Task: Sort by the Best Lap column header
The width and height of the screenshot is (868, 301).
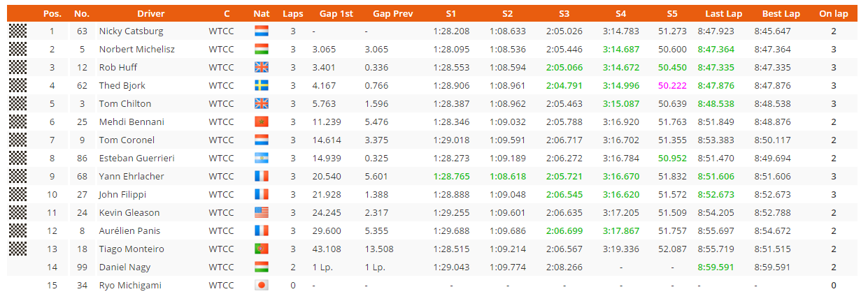Action: click(781, 14)
